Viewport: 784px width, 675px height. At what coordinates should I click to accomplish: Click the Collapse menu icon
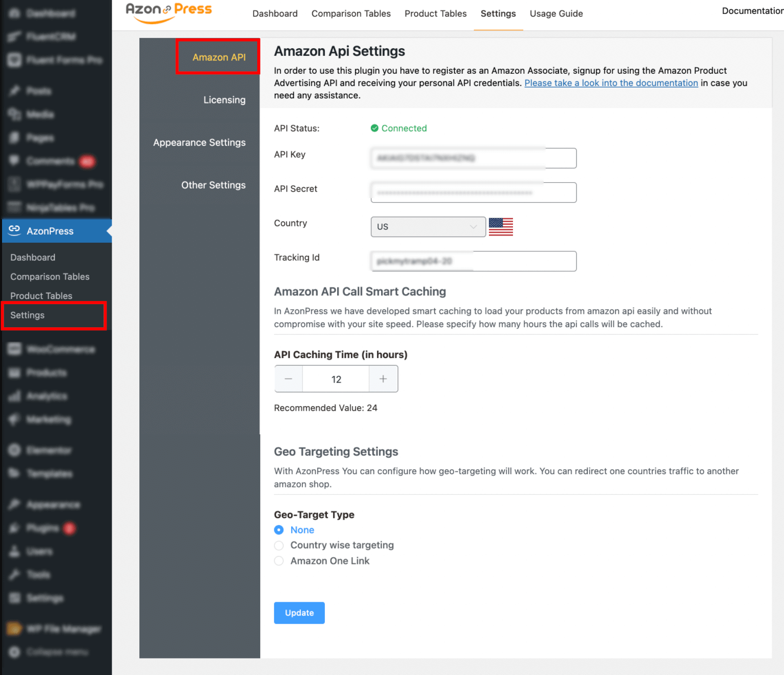click(x=14, y=652)
